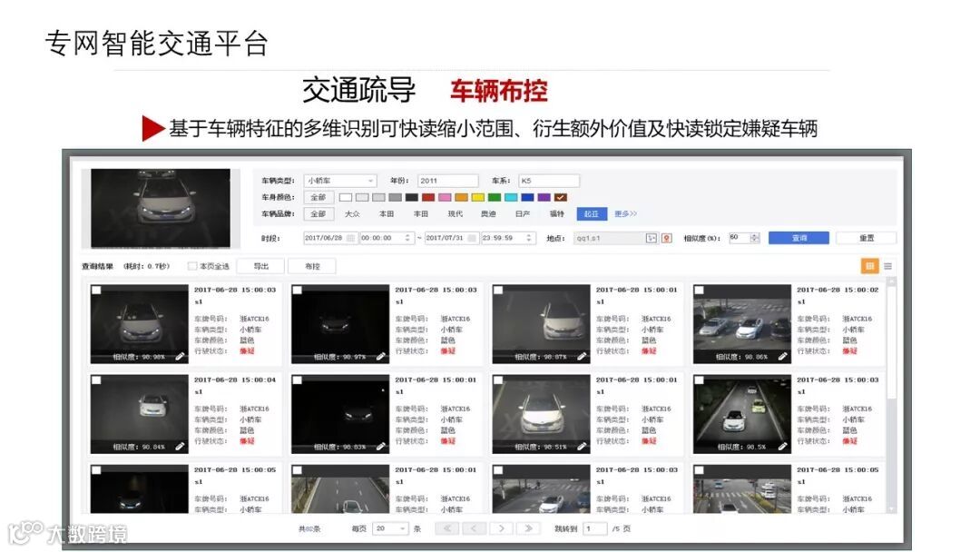
Task: Pick the purple body color swatch
Action: (544, 197)
